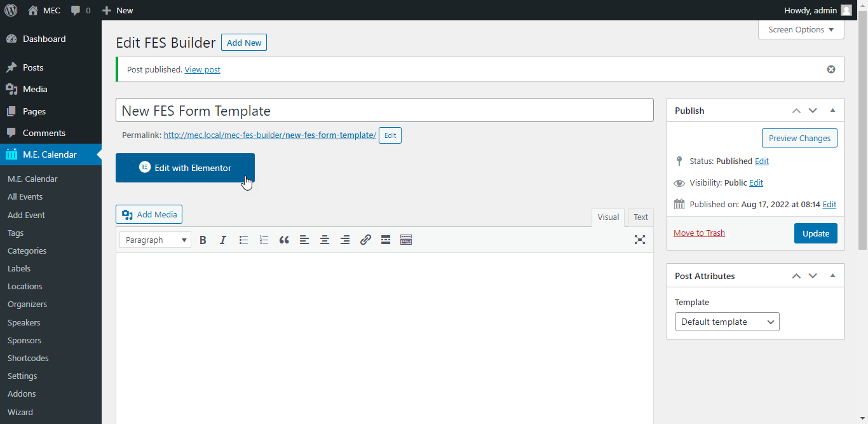The image size is (868, 424).
Task: Click the Add Media button
Action: [x=149, y=214]
